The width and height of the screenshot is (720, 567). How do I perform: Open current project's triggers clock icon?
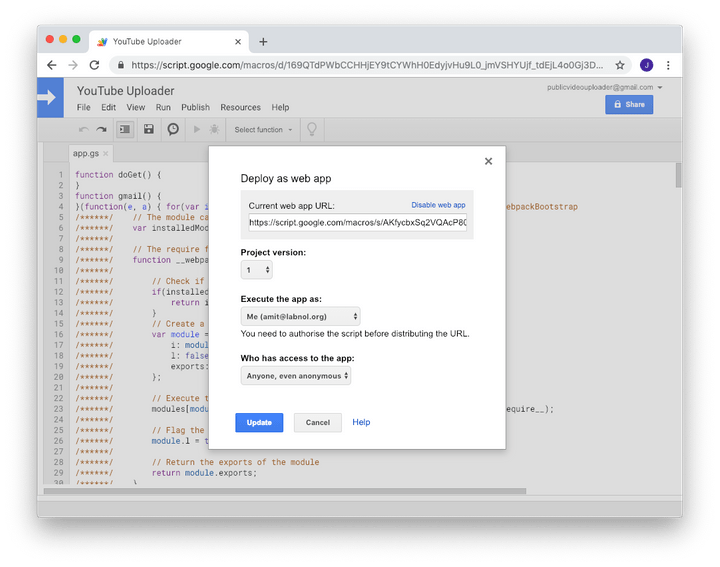click(x=173, y=129)
